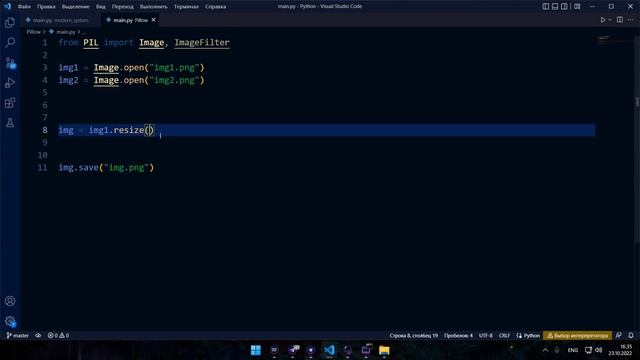Image resolution: width=640 pixels, height=360 pixels.
Task: Change indentation via Пробелов: 4
Action: pyautogui.click(x=458, y=336)
